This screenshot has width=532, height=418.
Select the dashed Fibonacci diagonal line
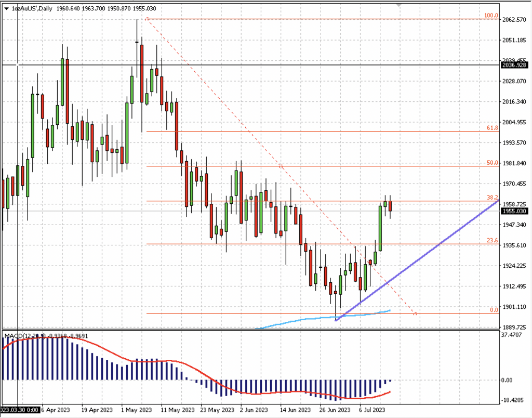point(280,166)
